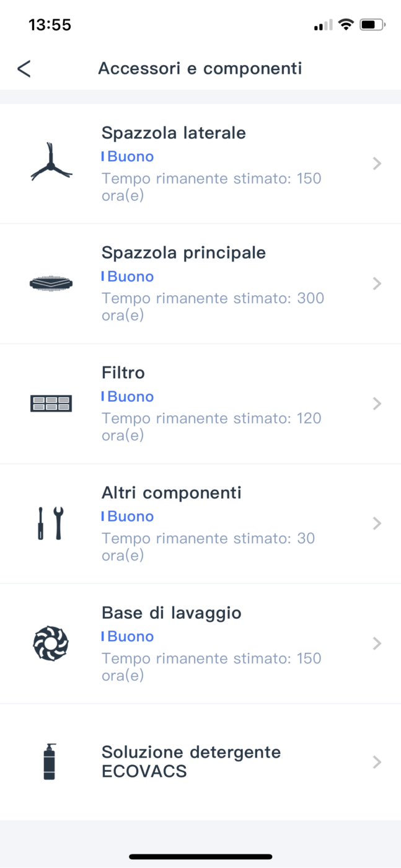Tap the back arrow icon

[24, 68]
